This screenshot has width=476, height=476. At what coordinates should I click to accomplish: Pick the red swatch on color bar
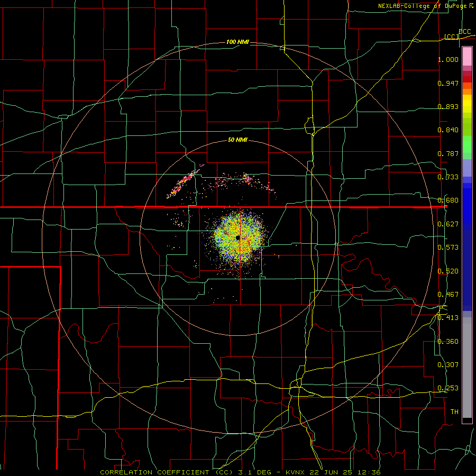(467, 79)
